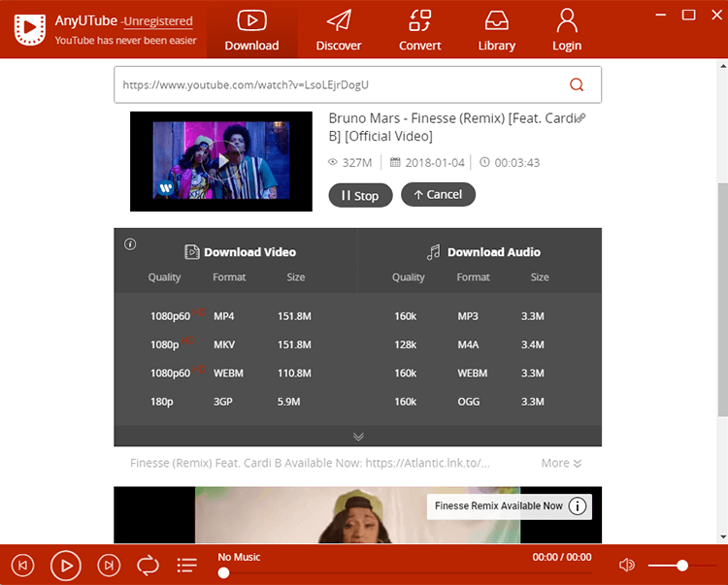
Task: Expand more download formats chevron
Action: 358,437
